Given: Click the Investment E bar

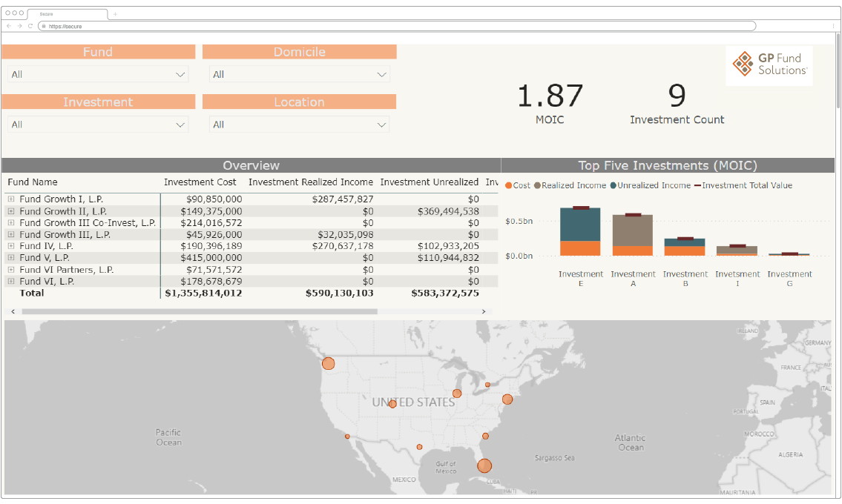Looking at the screenshot, I should pos(580,231).
